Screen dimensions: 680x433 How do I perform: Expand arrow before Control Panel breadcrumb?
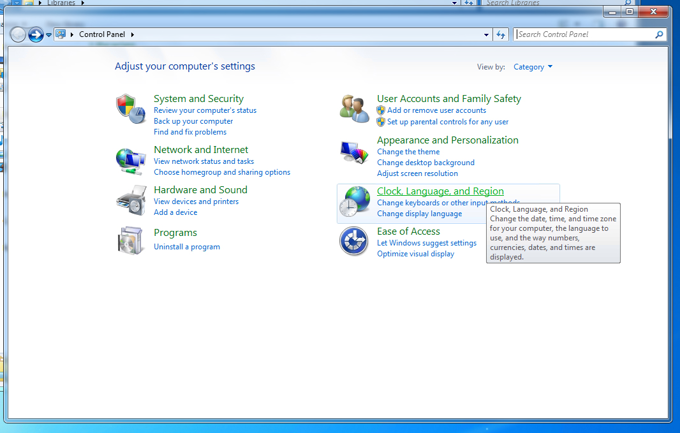72,34
